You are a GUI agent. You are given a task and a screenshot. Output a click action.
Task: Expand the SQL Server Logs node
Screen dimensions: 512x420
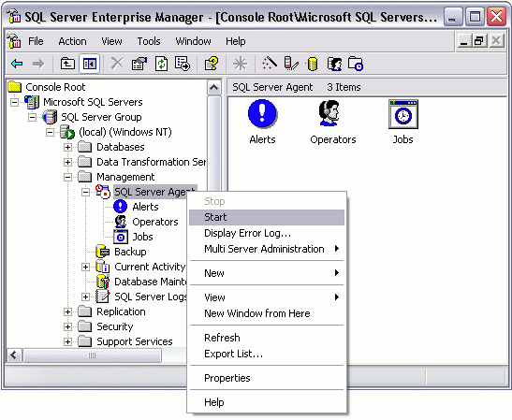click(85, 297)
